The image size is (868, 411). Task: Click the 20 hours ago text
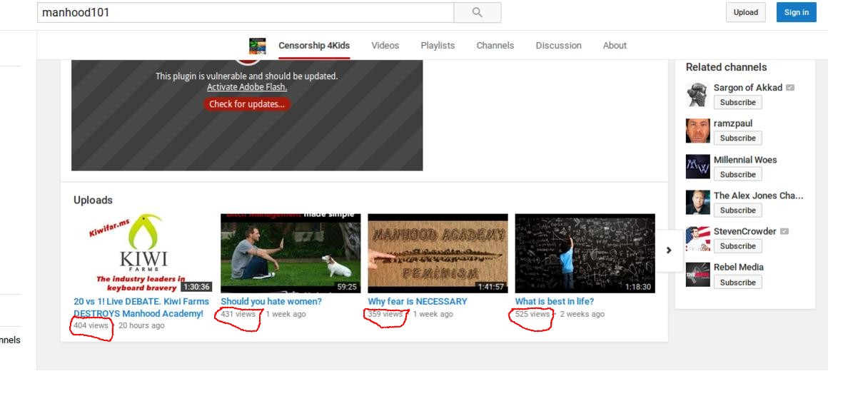(141, 325)
